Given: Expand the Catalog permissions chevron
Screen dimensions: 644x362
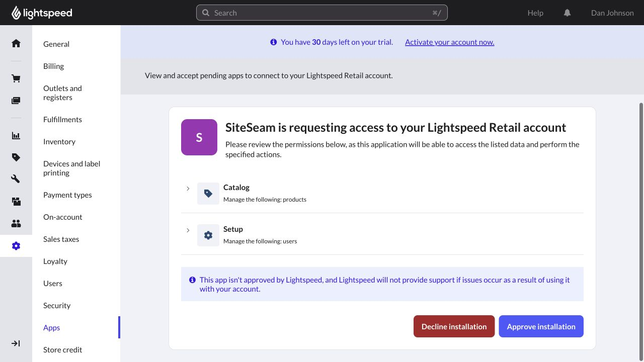Looking at the screenshot, I should coord(188,189).
